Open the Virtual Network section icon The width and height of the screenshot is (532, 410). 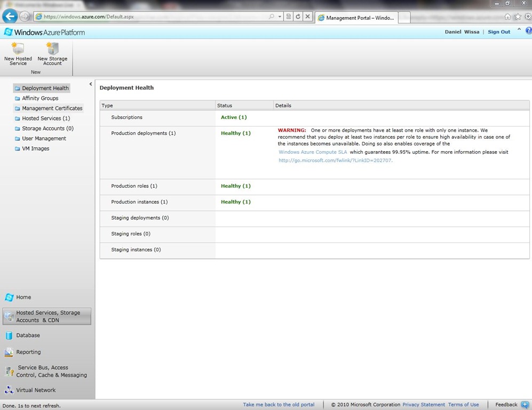click(x=9, y=390)
